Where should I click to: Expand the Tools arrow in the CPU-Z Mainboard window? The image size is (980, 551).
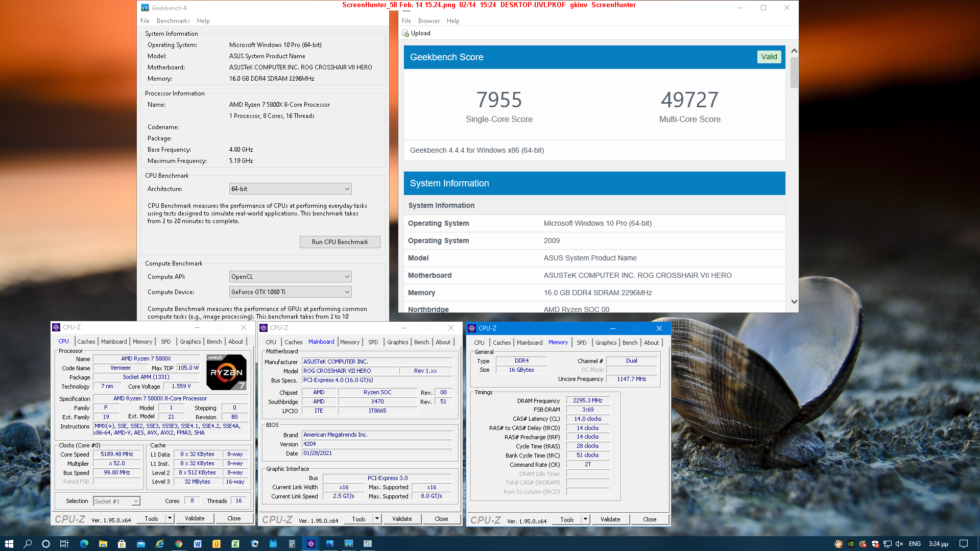click(x=377, y=519)
